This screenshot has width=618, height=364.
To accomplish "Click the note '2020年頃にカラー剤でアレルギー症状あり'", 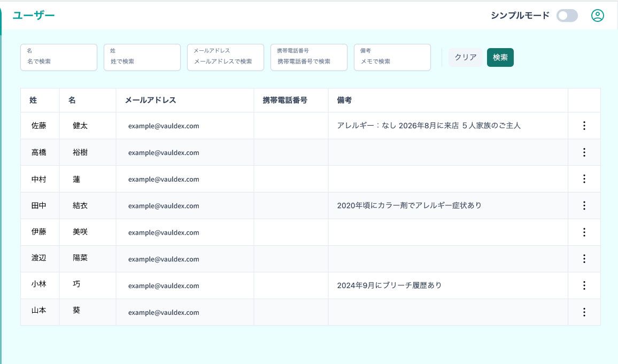I will point(409,205).
